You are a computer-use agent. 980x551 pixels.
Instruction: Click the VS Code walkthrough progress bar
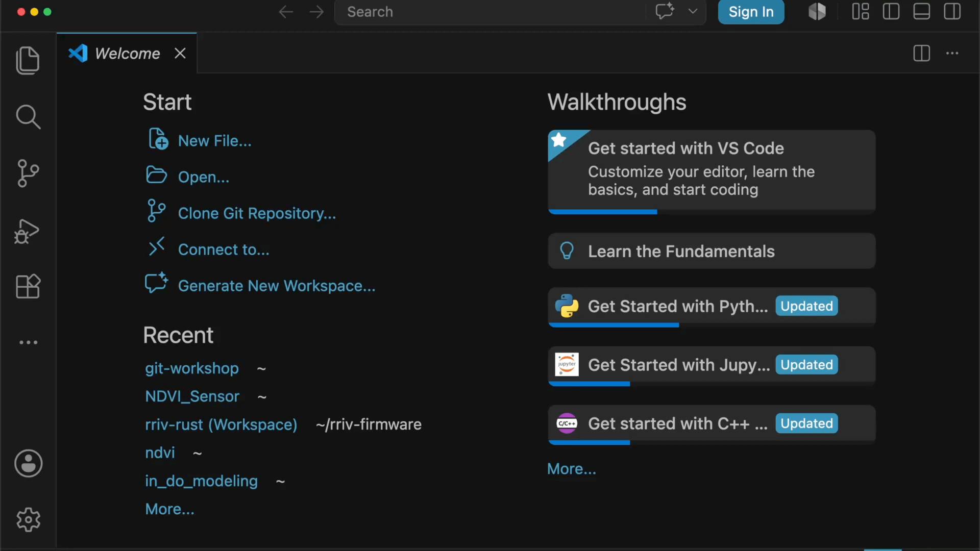point(712,212)
